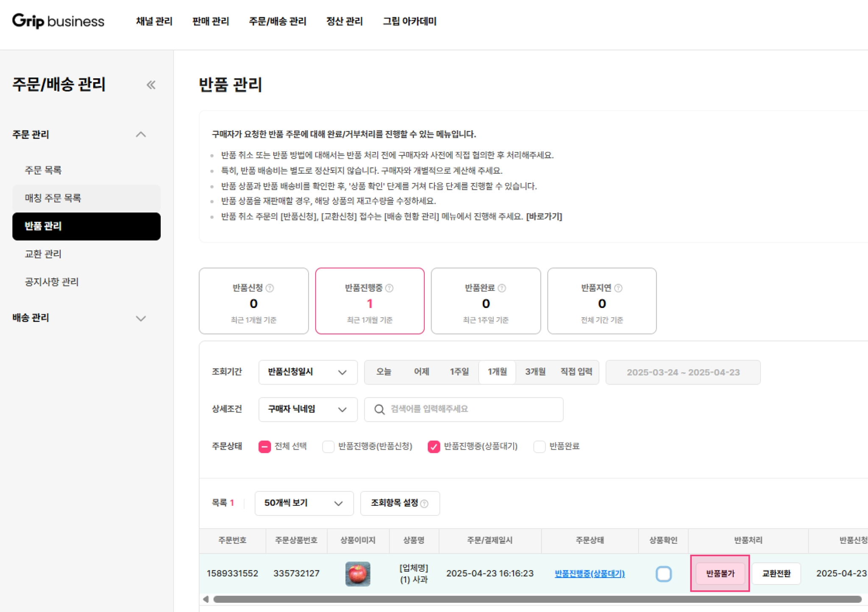Open help icon next to 반품진행중
Viewport: 868px width, 612px height.
point(389,288)
